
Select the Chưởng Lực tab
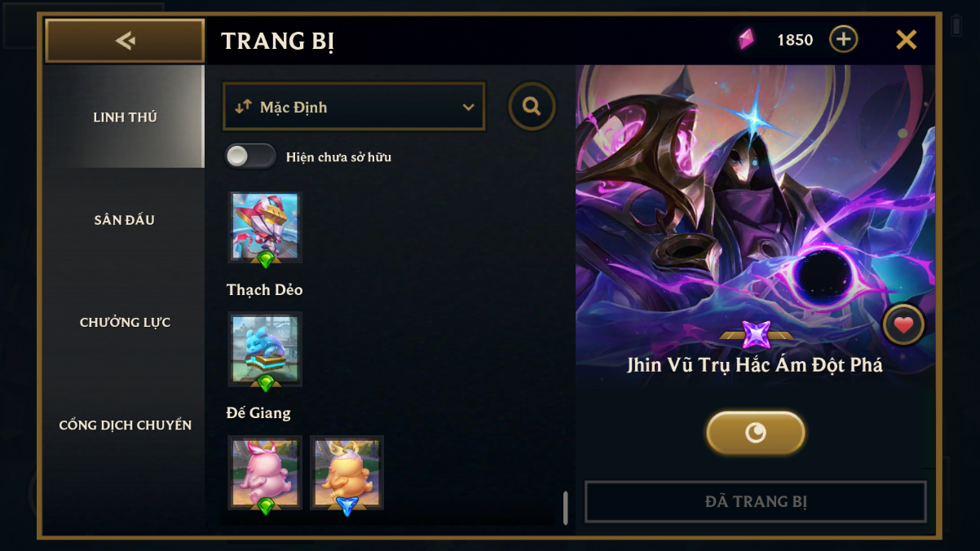[x=125, y=322]
